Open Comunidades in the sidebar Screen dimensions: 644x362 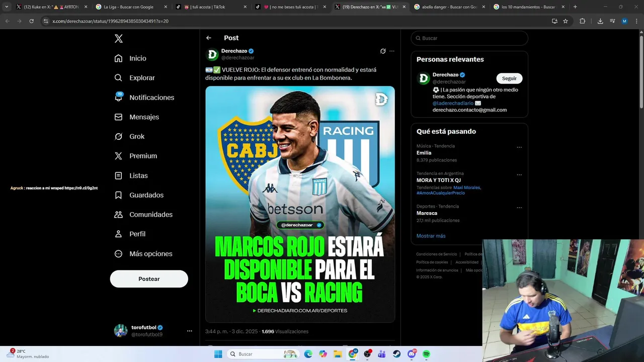143,215
